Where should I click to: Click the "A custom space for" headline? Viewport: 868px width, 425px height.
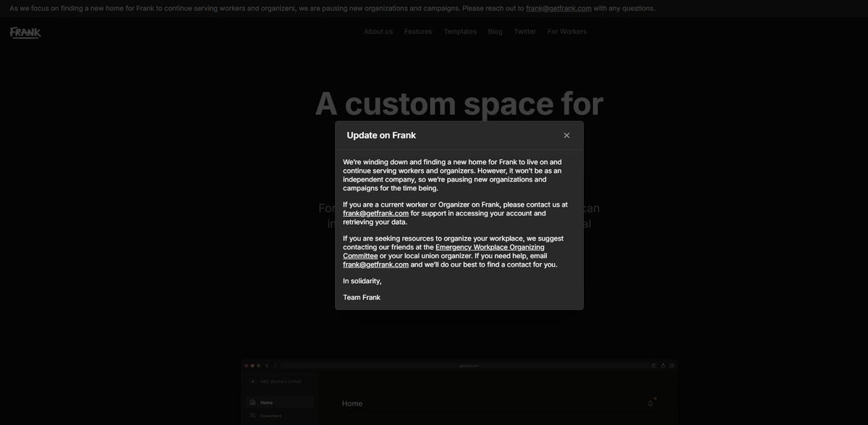click(x=459, y=103)
